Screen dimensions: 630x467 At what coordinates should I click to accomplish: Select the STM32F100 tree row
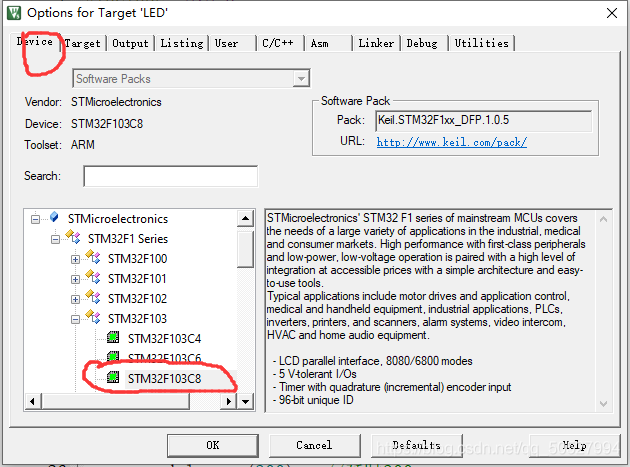coord(137,259)
